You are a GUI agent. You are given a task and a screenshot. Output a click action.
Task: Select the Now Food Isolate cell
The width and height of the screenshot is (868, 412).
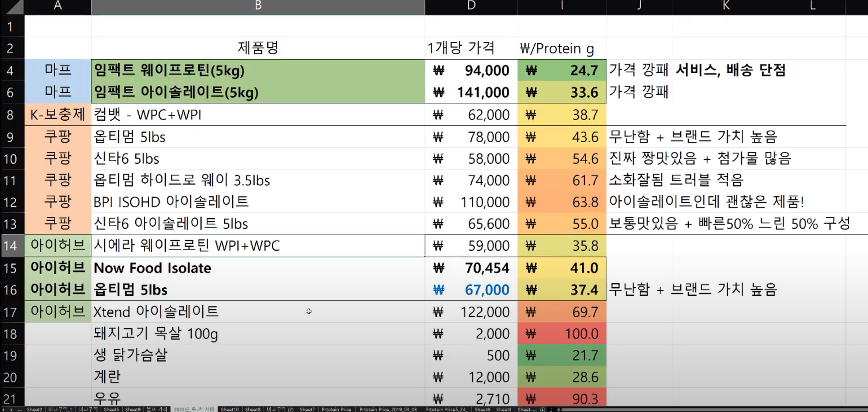point(258,268)
